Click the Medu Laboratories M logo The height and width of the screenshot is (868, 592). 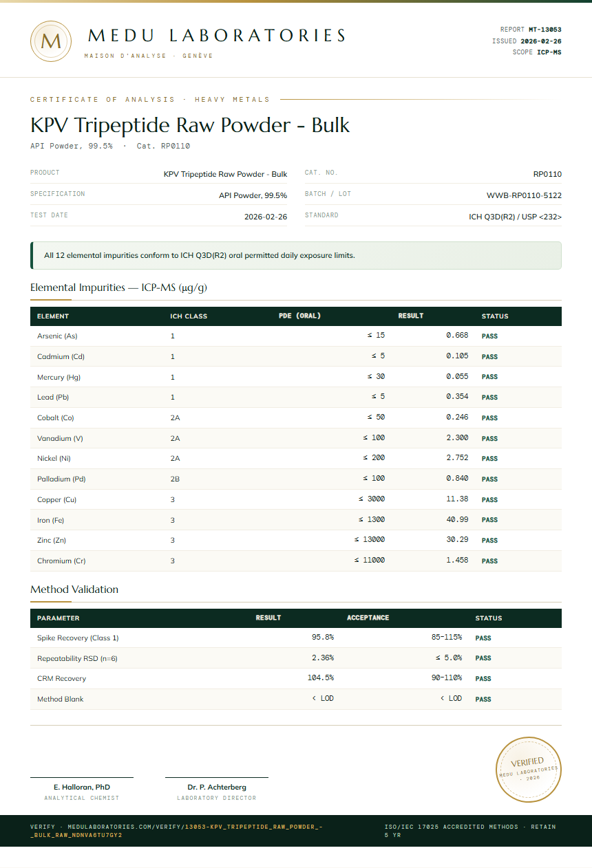pos(51,41)
